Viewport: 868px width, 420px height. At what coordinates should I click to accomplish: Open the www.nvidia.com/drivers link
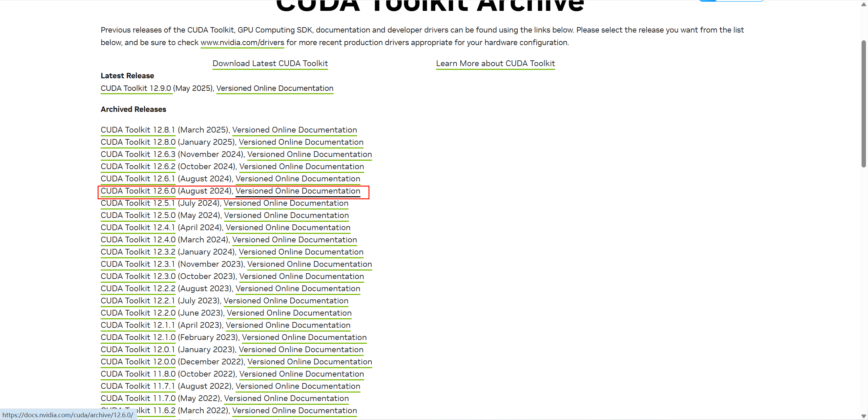click(242, 43)
